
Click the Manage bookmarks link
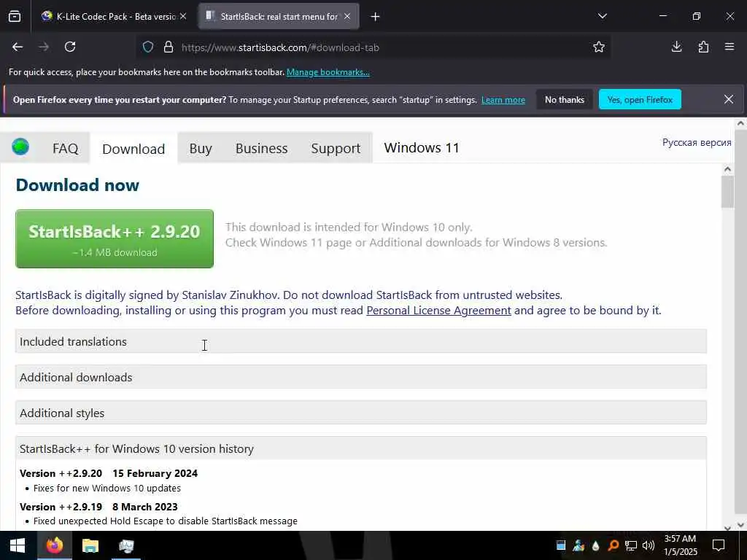click(x=328, y=72)
